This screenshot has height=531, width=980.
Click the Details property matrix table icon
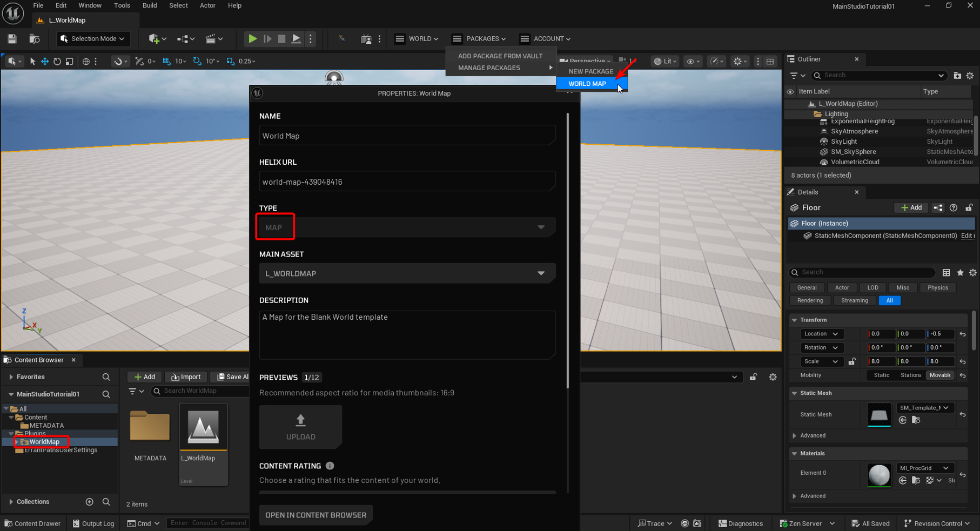click(x=946, y=273)
